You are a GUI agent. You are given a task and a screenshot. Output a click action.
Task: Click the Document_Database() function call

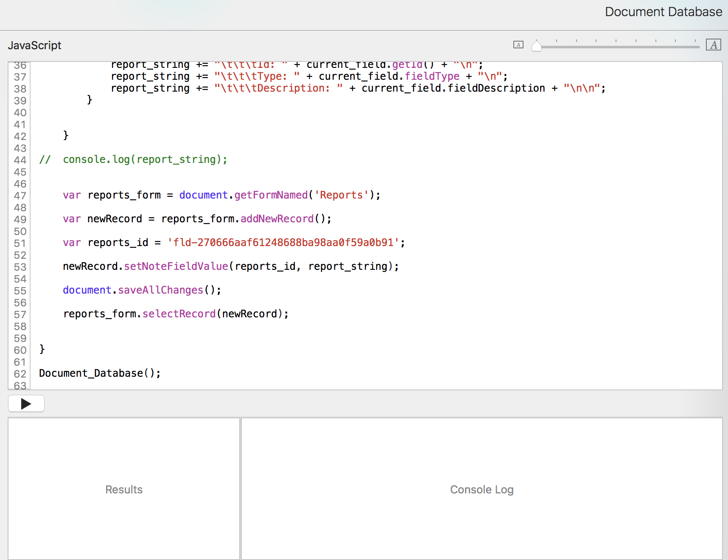(99, 373)
